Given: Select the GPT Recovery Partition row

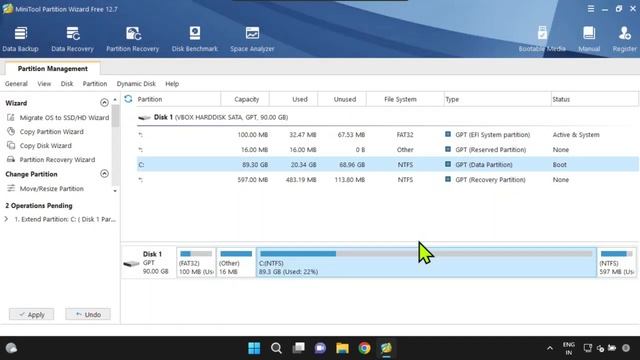Looking at the screenshot, I should [x=387, y=180].
